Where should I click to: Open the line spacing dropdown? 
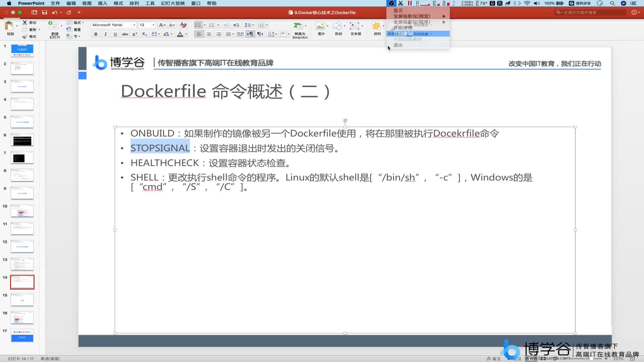pyautogui.click(x=249, y=25)
